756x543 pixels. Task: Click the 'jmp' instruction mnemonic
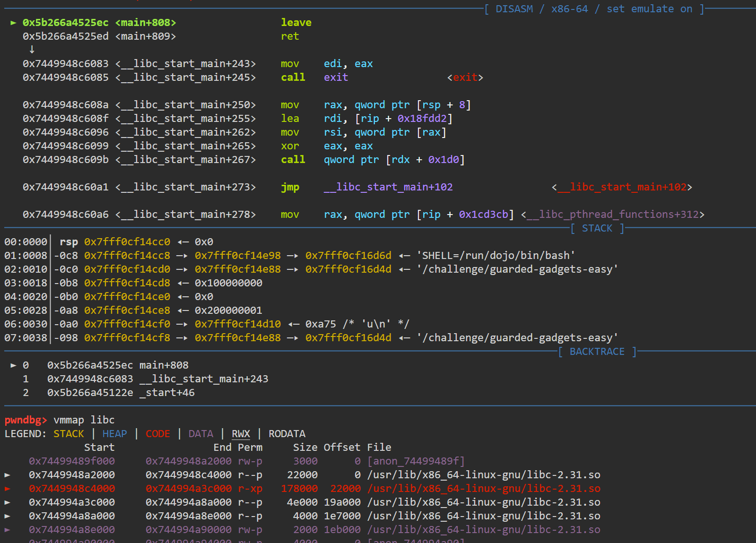coord(290,187)
